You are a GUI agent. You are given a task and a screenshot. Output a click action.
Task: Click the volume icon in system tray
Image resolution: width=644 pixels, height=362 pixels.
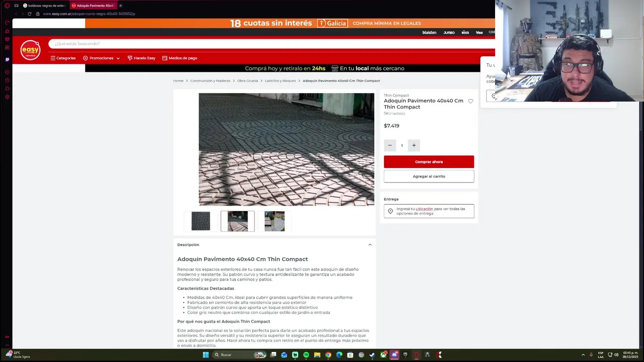[616, 355]
